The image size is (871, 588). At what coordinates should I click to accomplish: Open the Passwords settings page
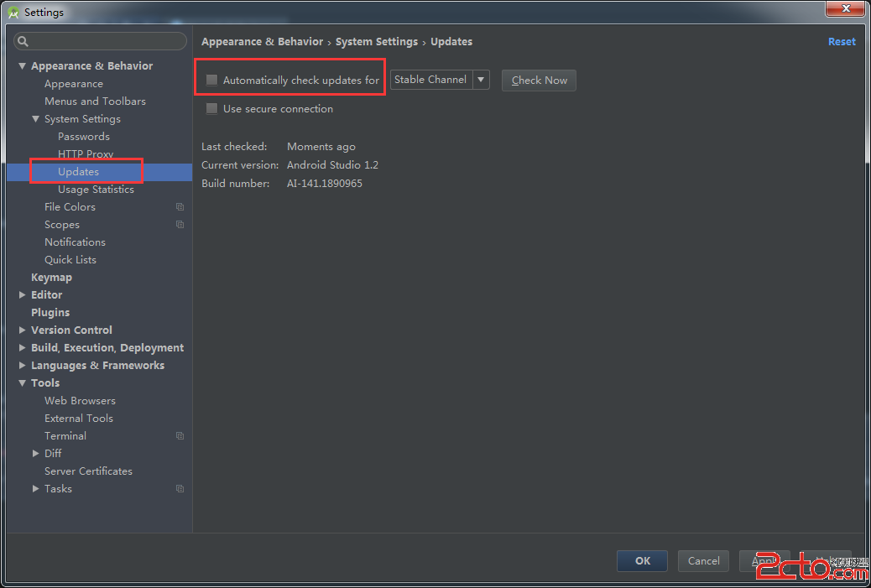[x=84, y=137]
